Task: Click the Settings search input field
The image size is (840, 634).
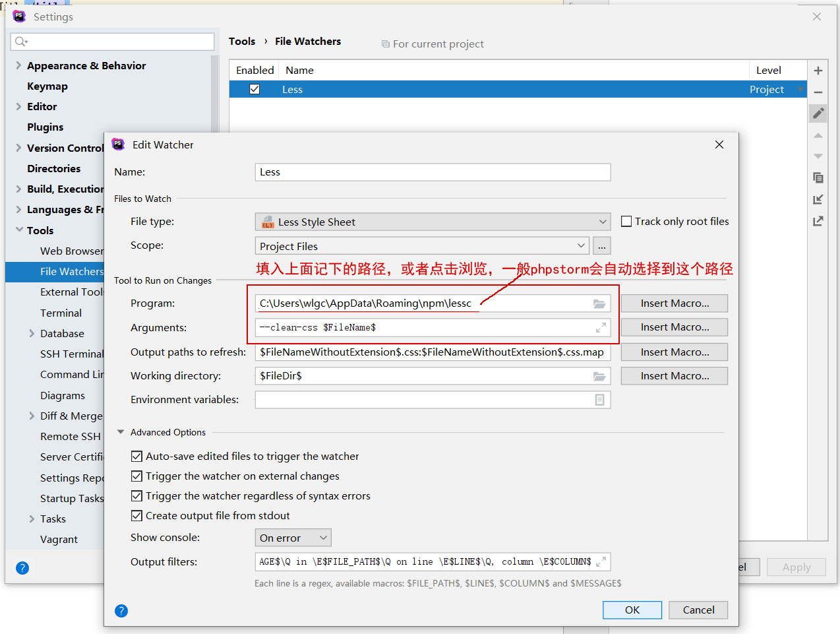Action: pyautogui.click(x=113, y=42)
